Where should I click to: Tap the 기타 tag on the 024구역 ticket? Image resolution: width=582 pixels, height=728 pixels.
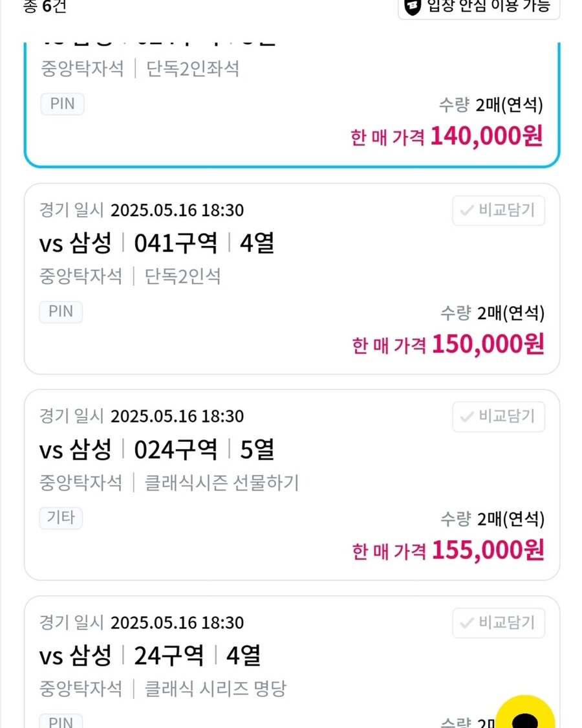(61, 518)
